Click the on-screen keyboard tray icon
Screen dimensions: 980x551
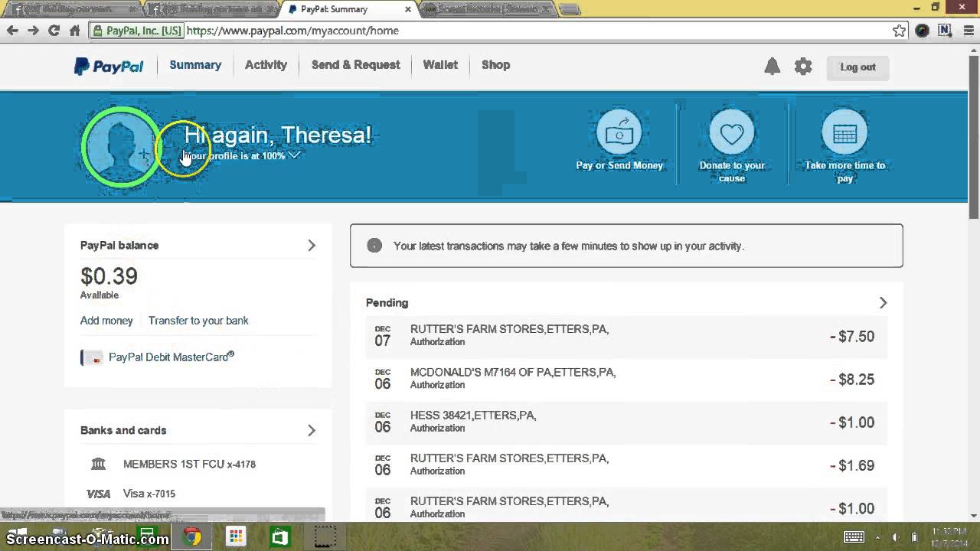[x=854, y=537]
